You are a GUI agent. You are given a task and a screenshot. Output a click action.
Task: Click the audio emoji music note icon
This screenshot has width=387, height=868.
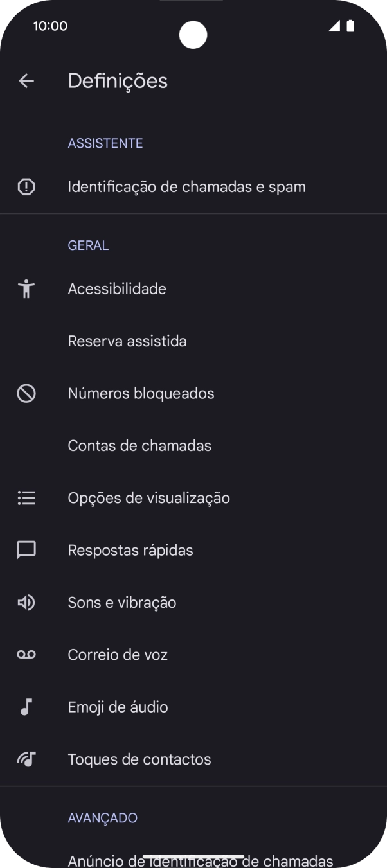click(26, 707)
